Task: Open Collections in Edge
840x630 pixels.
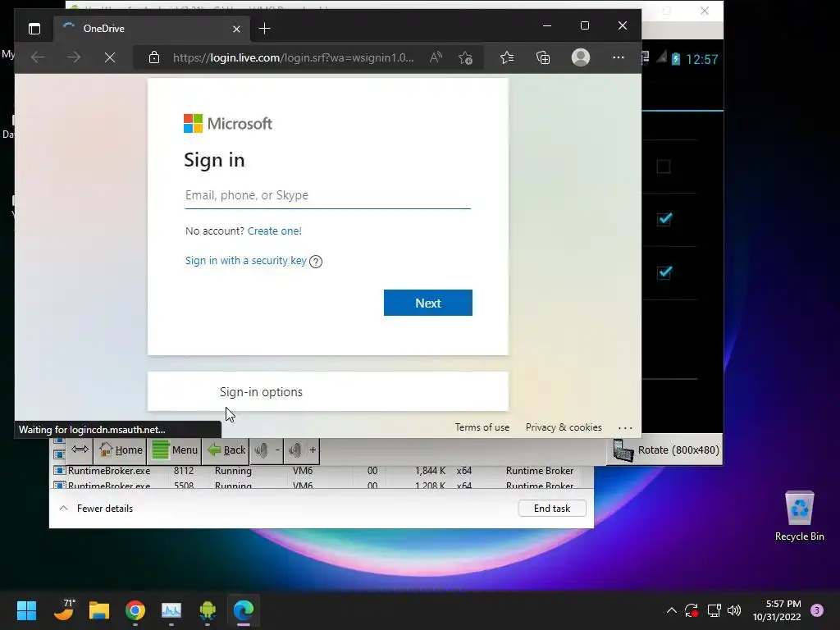Action: tap(543, 57)
